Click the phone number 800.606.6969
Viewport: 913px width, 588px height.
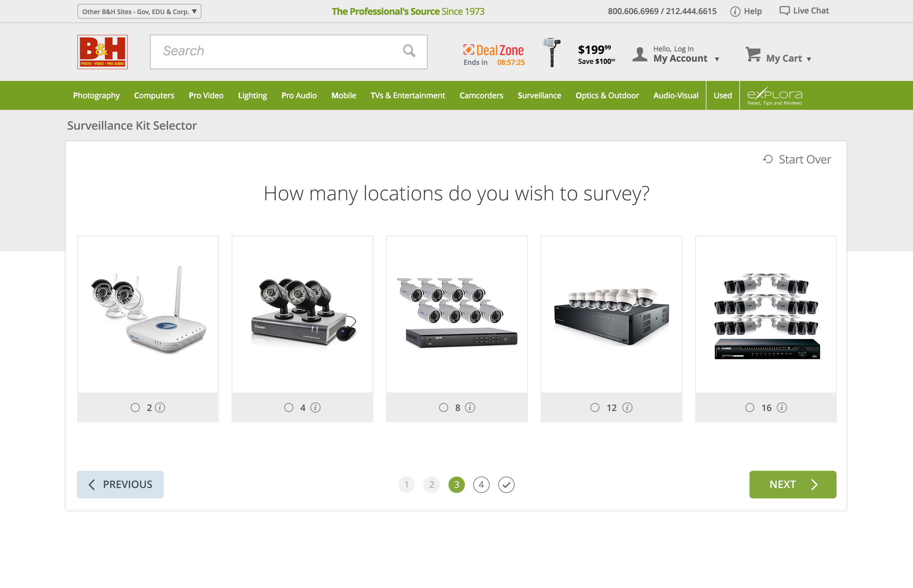click(x=633, y=11)
